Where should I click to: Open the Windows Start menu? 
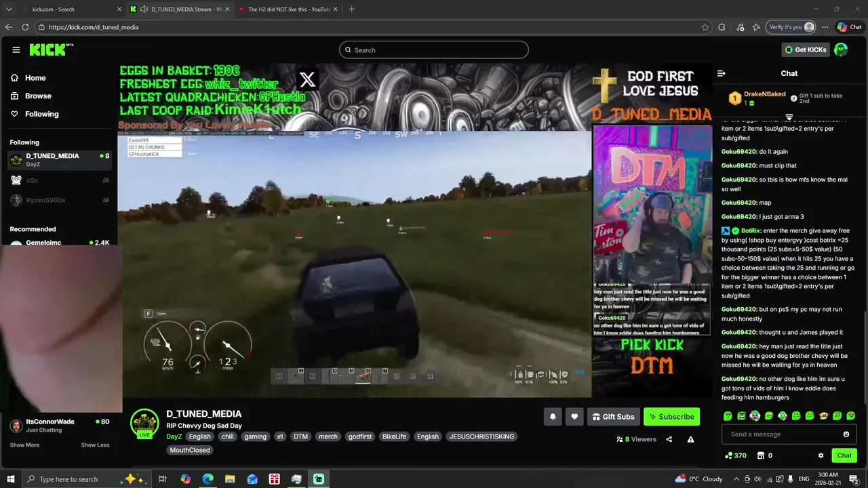tap(11, 479)
